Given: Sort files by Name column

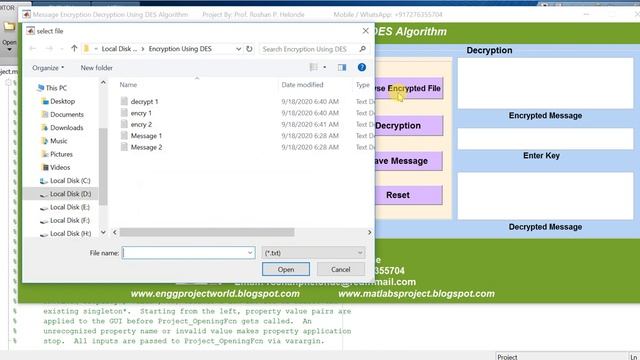Looking at the screenshot, I should (128, 84).
